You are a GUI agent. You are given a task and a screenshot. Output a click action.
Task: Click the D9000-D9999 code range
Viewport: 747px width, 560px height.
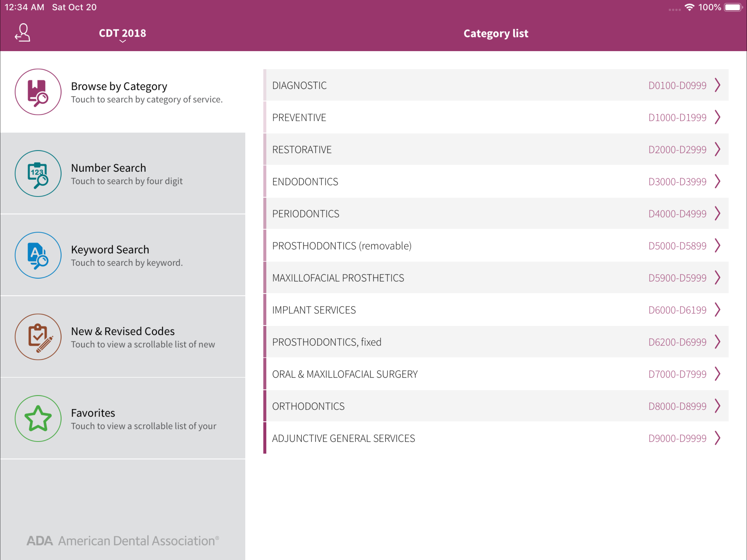[x=678, y=438]
